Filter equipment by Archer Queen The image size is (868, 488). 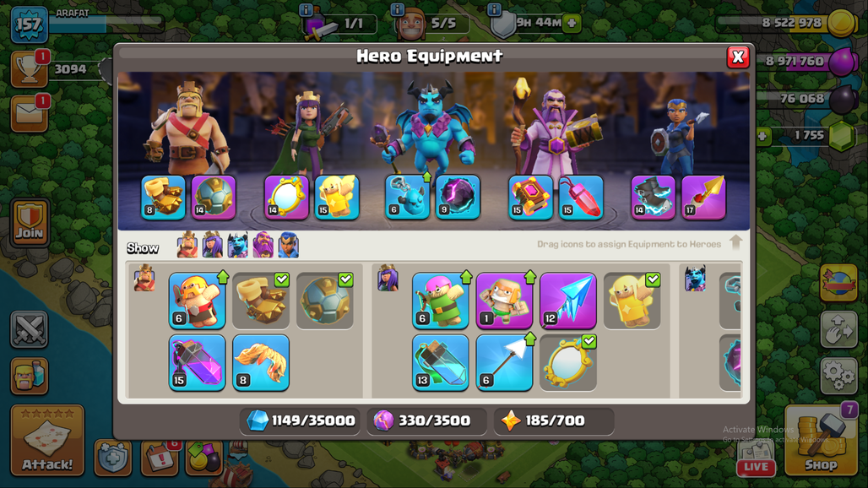tap(213, 245)
